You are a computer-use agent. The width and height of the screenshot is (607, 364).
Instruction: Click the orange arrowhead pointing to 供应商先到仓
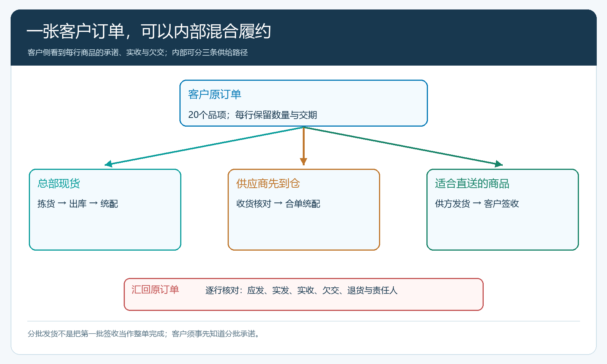pos(303,162)
